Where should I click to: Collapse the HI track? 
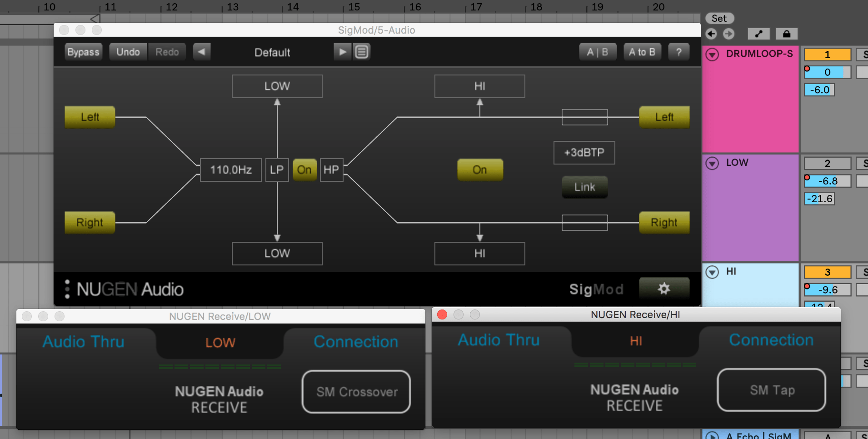point(712,272)
